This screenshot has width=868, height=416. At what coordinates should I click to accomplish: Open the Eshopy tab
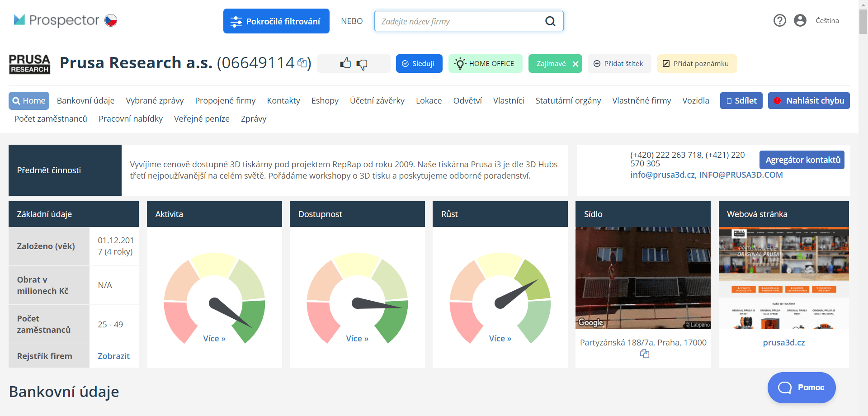point(325,101)
